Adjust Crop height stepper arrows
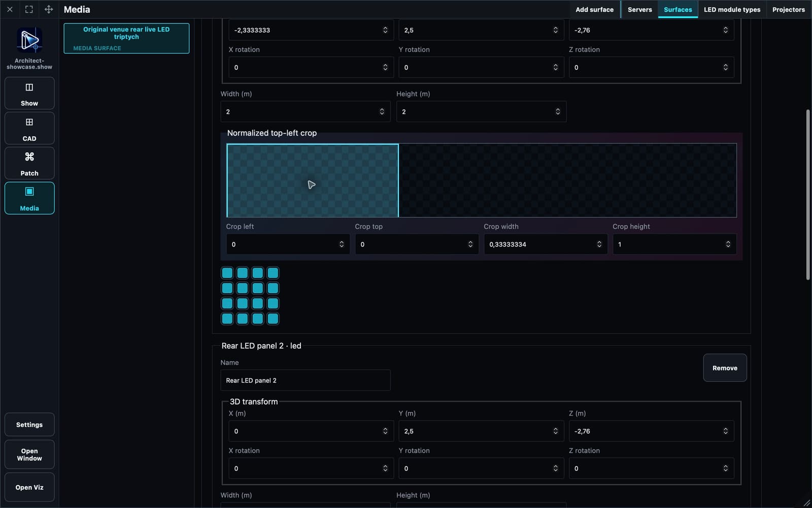 [x=728, y=244]
